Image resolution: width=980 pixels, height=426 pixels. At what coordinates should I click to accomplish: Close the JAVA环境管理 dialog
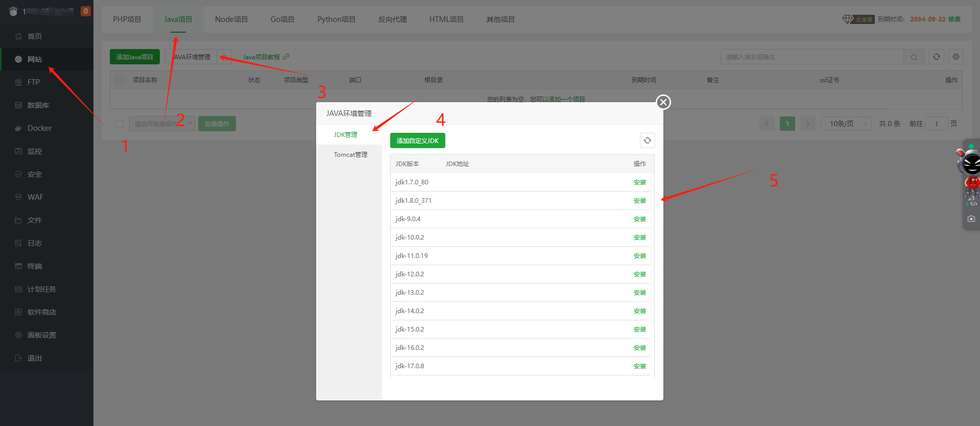[663, 102]
